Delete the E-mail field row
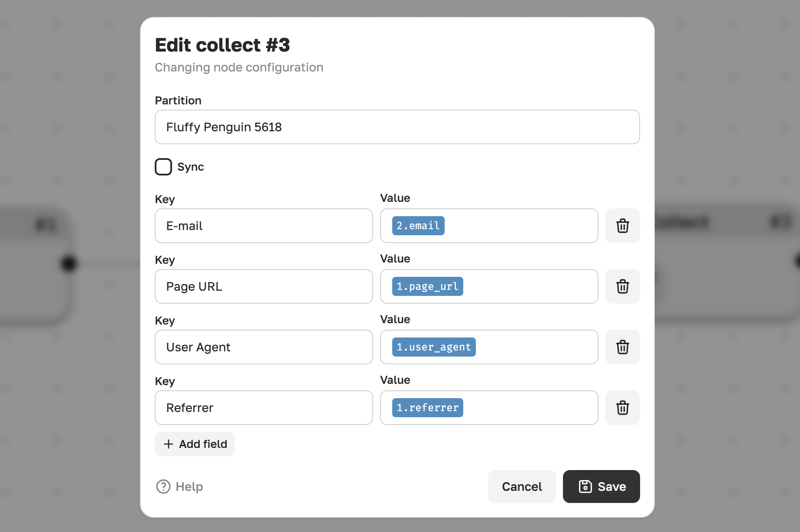The image size is (800, 532). click(622, 226)
